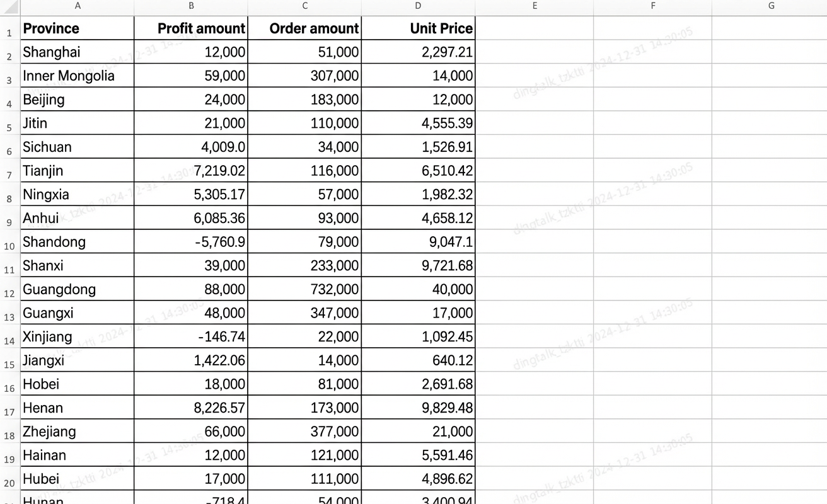This screenshot has height=504, width=827.
Task: Click Henan's unit price 9,829.48
Action: coord(419,408)
